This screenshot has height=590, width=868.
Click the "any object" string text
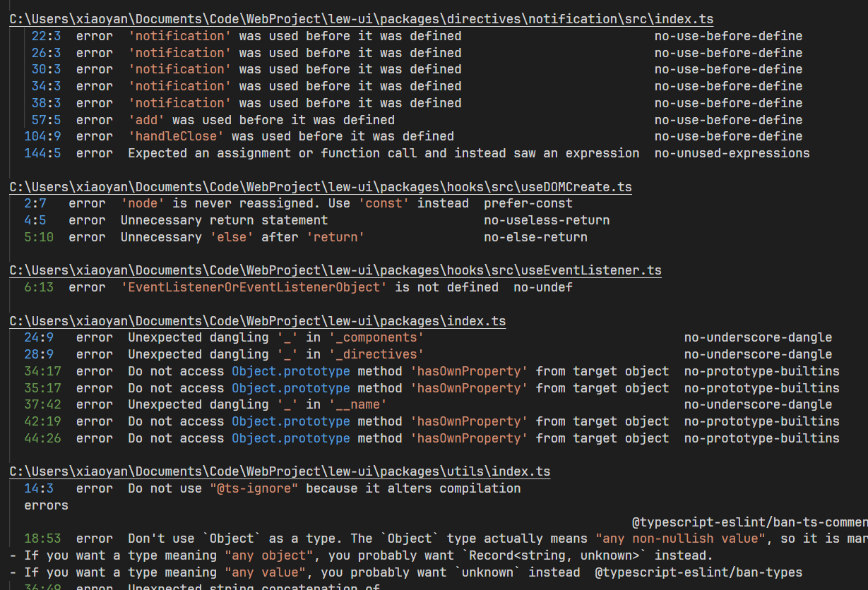(269, 555)
